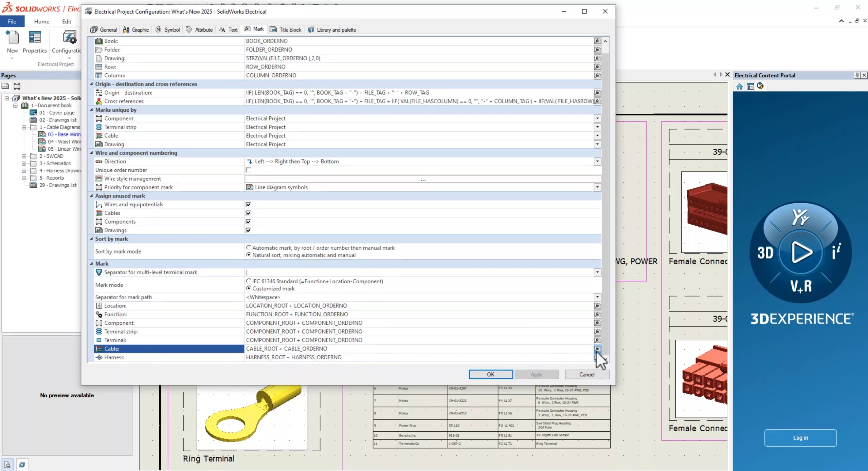Open formula editor for Book row
868x471 pixels.
pos(597,41)
